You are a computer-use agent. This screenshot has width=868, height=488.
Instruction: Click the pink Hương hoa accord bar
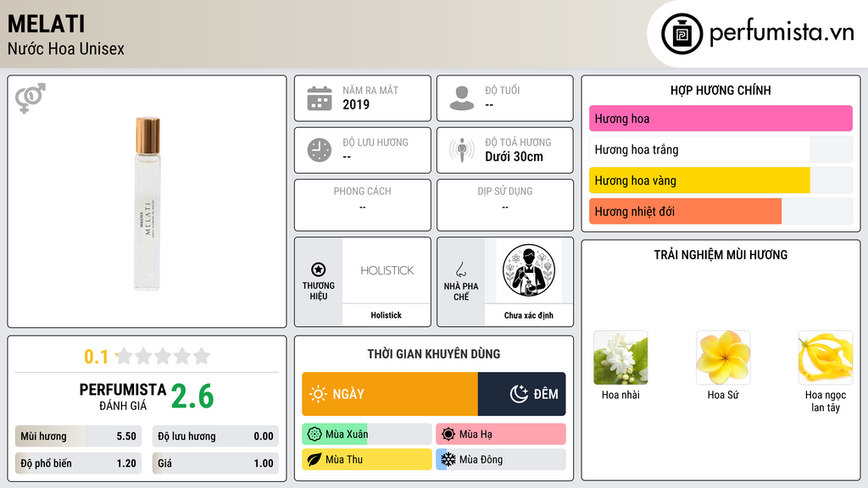(721, 119)
